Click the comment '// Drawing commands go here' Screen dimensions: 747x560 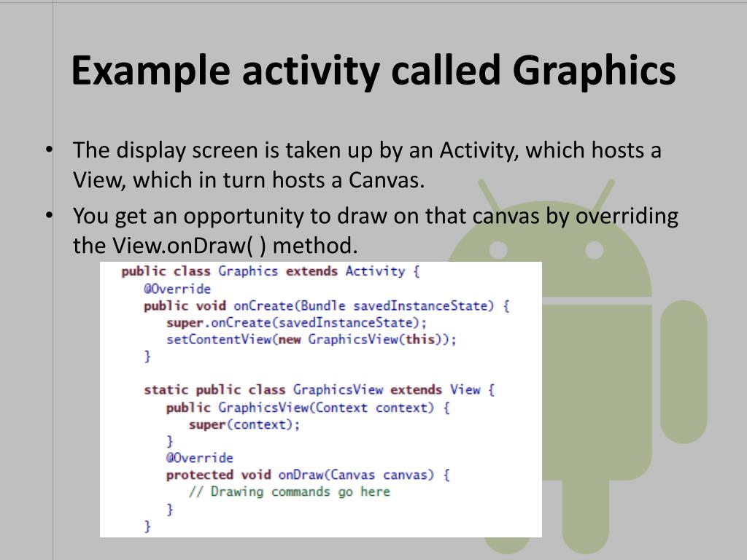290,492
